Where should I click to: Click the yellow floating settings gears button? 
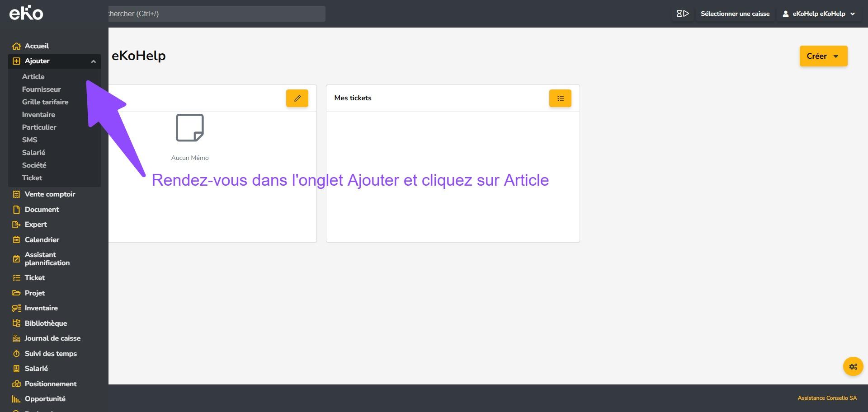853,366
